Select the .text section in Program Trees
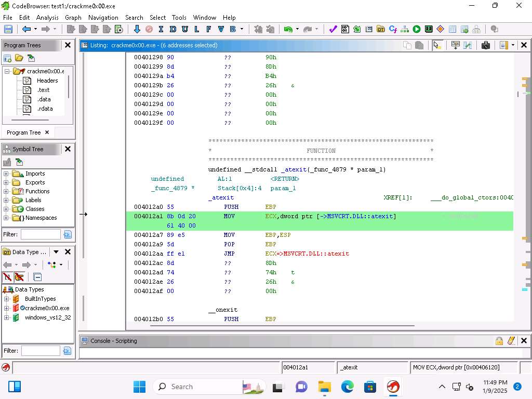This screenshot has width=532, height=399. (43, 90)
